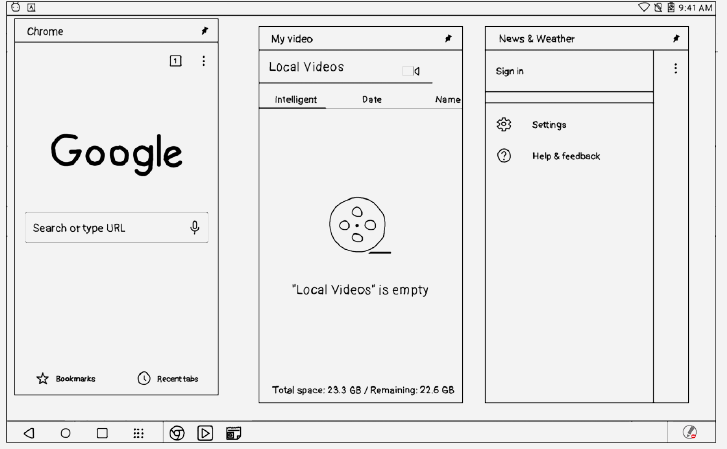727x449 pixels.
Task: Click the Search or type URL box
Action: (117, 228)
